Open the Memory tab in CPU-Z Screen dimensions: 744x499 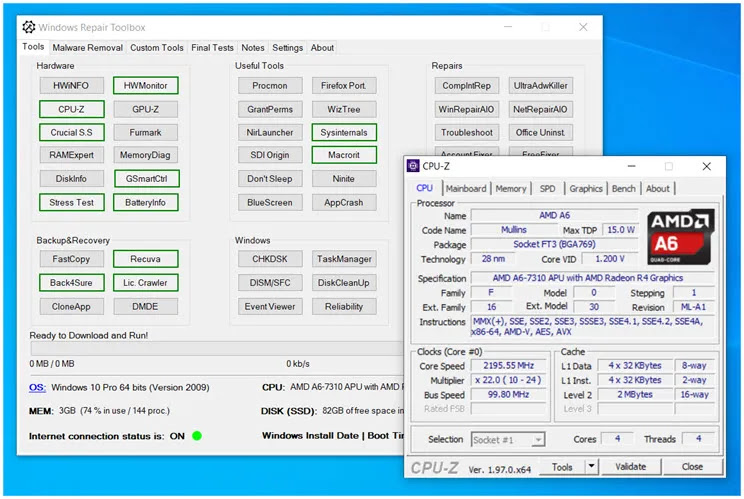pyautogui.click(x=511, y=188)
